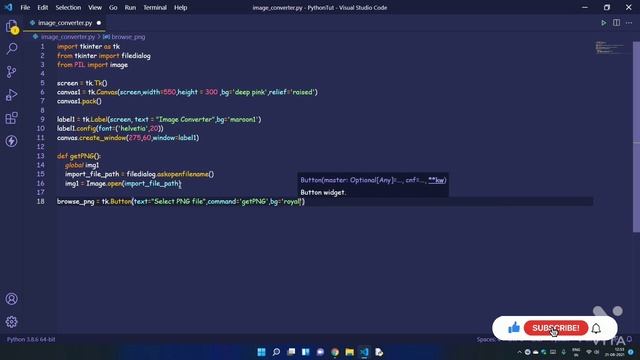The image size is (640, 360).
Task: Open Windows taskbar search
Action: coord(276,352)
